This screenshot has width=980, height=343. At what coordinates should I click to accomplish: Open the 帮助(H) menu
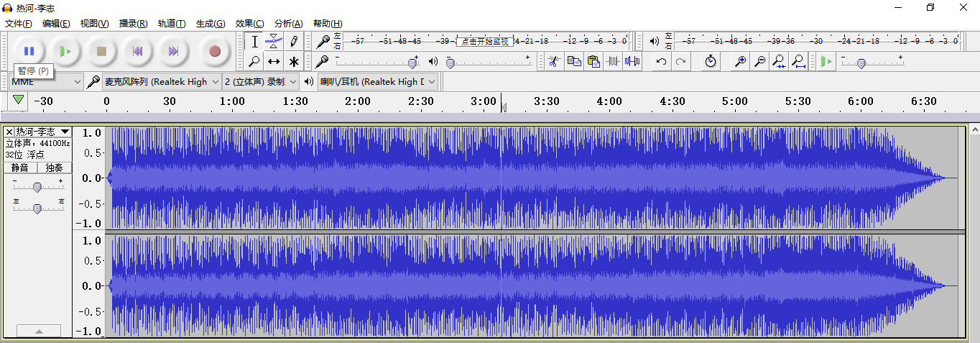point(328,24)
